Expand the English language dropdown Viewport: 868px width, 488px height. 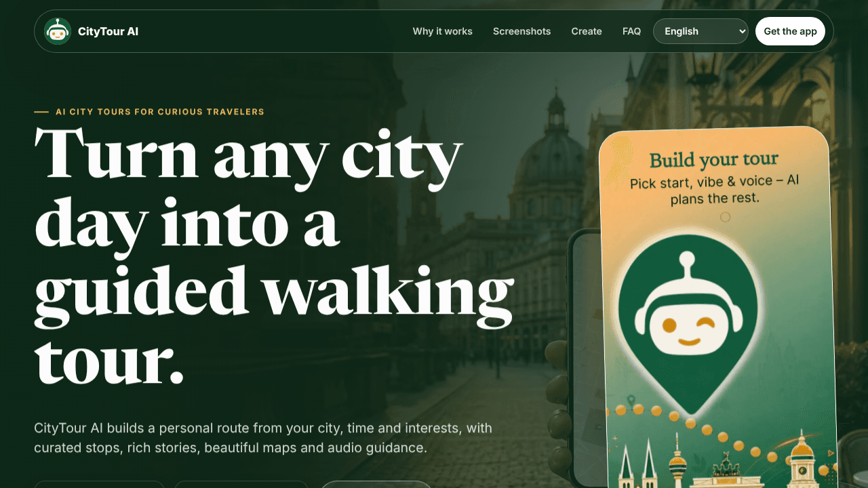[701, 31]
